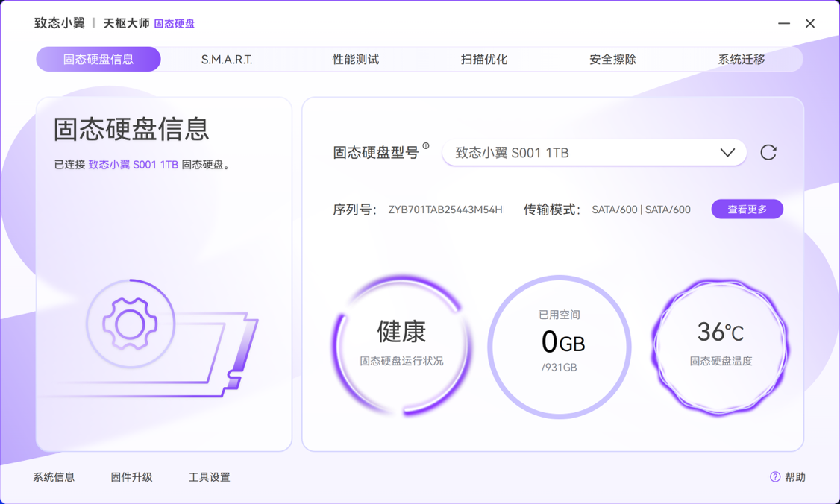The width and height of the screenshot is (840, 504).
Task: Click the 查看更多 button
Action: pyautogui.click(x=747, y=209)
